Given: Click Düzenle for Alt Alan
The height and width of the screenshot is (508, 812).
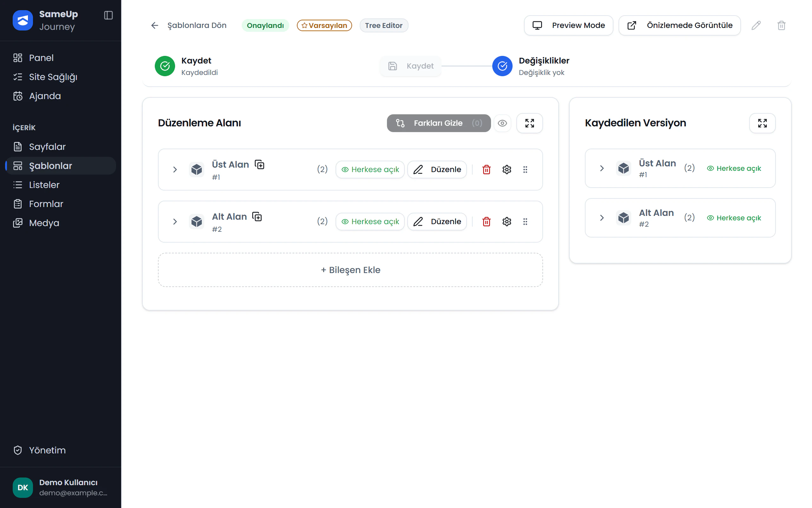Looking at the screenshot, I should (x=437, y=221).
